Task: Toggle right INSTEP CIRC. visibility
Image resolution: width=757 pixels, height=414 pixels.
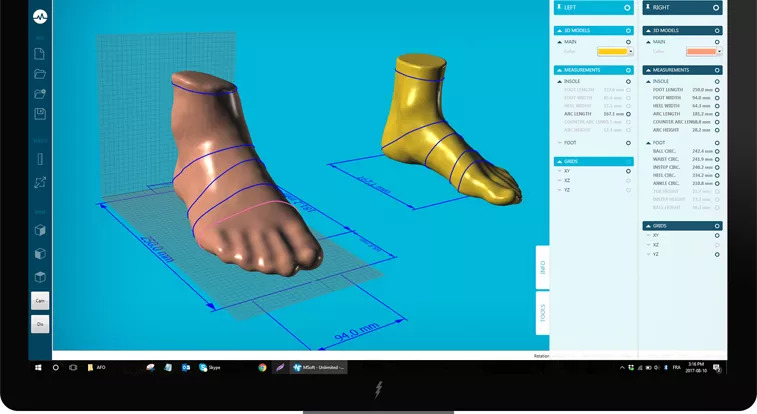Action: (x=717, y=167)
